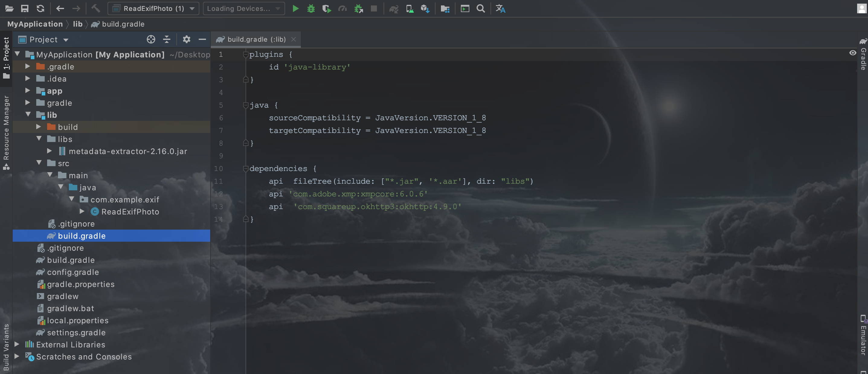
Task: Toggle the Project tool window side tab
Action: coord(6,57)
